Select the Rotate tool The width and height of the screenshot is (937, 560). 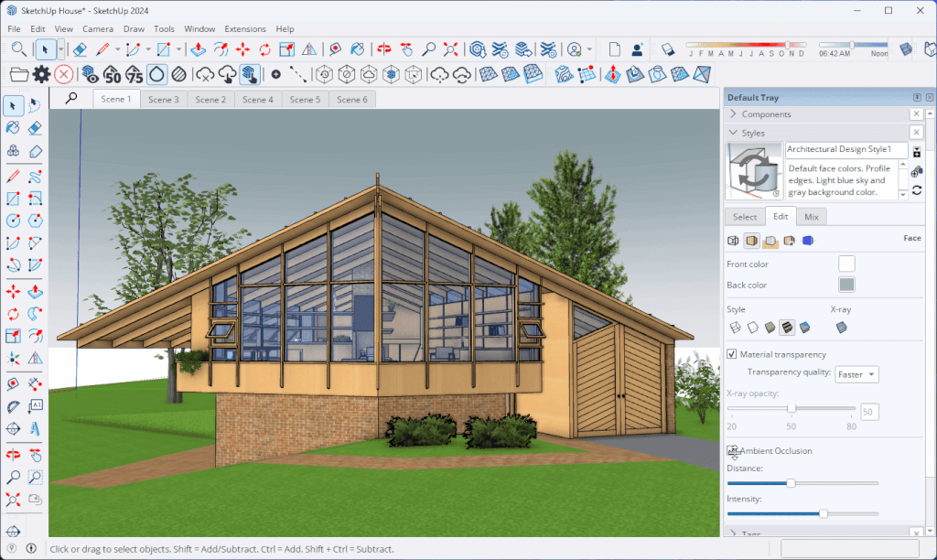[14, 314]
